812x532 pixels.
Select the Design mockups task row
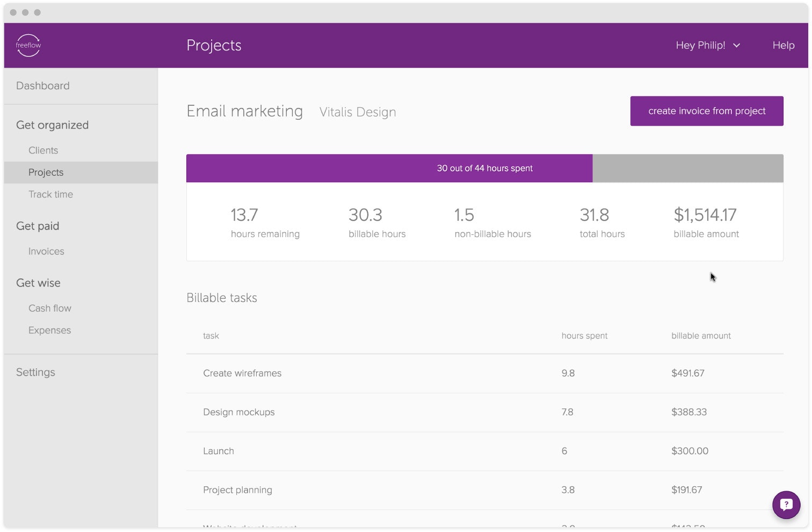239,412
